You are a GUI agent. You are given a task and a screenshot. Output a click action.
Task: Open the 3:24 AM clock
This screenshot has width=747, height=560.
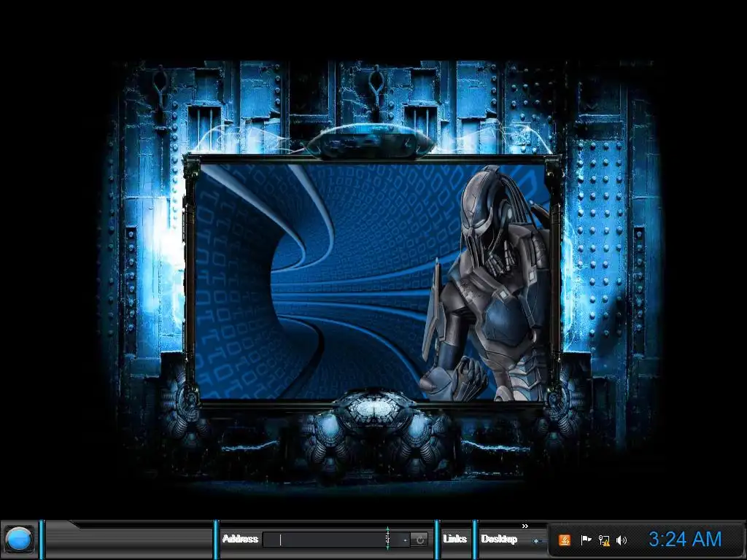pos(685,540)
